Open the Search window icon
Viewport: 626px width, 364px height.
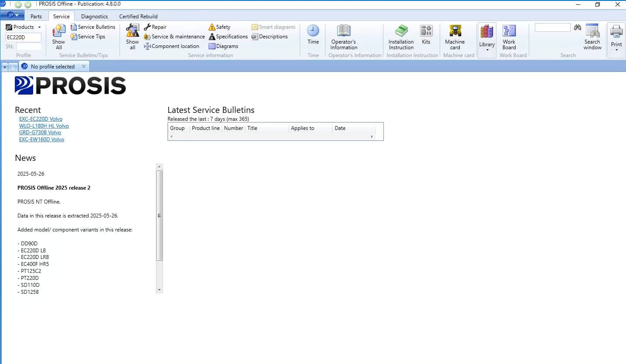coord(592,31)
